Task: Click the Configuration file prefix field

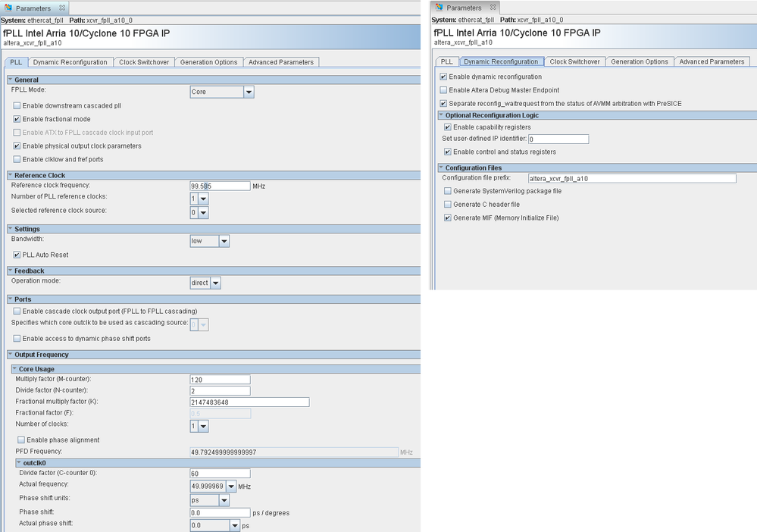Action: (632, 179)
